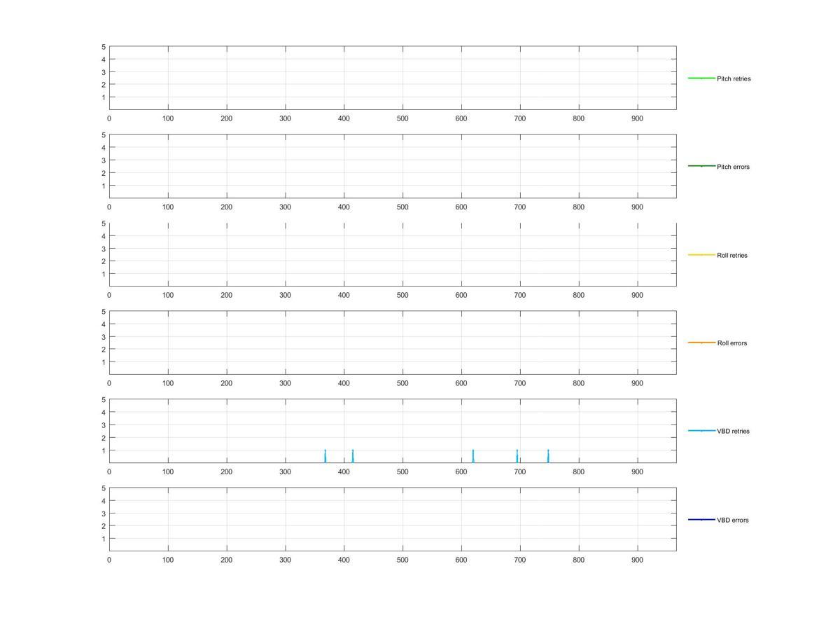Select the Pitch errors legend label

click(733, 167)
